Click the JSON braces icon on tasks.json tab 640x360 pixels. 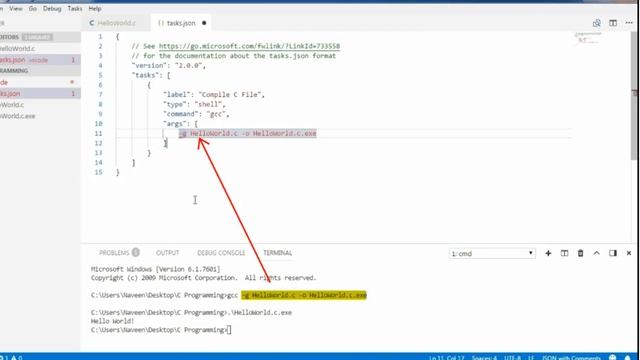(x=161, y=23)
